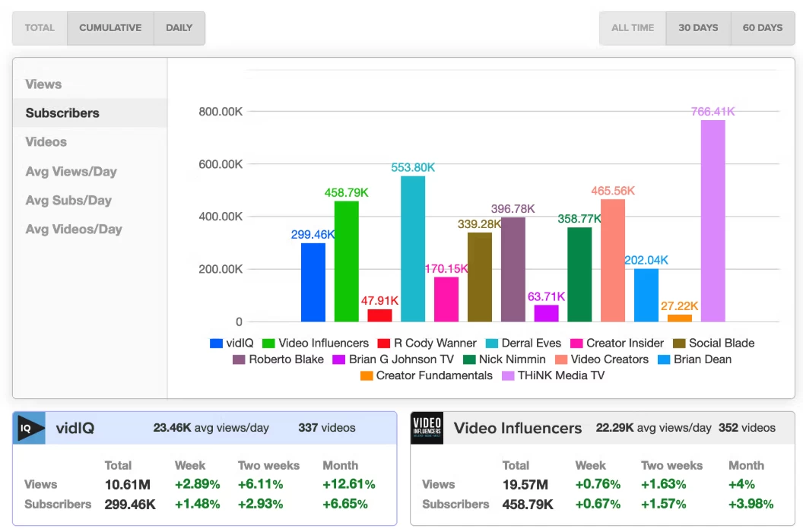Select the Daily view button

coord(179,28)
